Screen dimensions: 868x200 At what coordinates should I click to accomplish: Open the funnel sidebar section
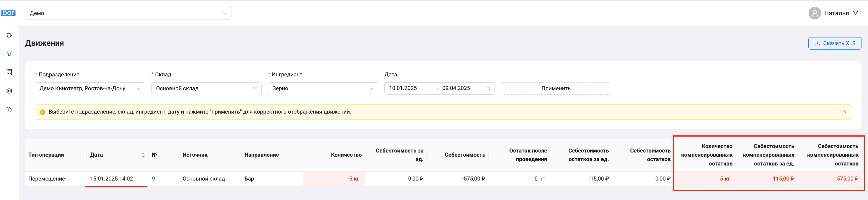point(9,53)
